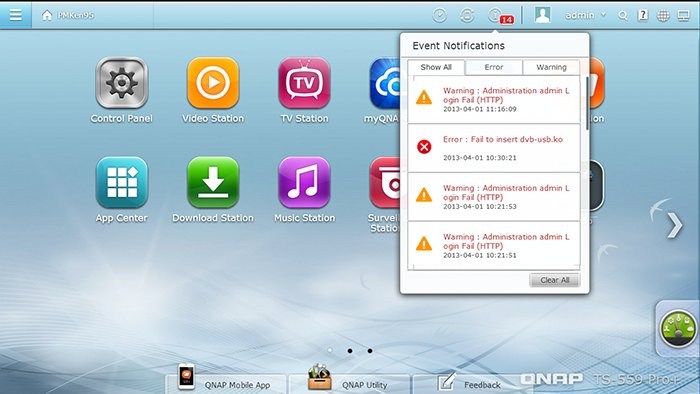The height and width of the screenshot is (394, 700).
Task: Click the notifications list scrollbar
Action: tap(587, 104)
